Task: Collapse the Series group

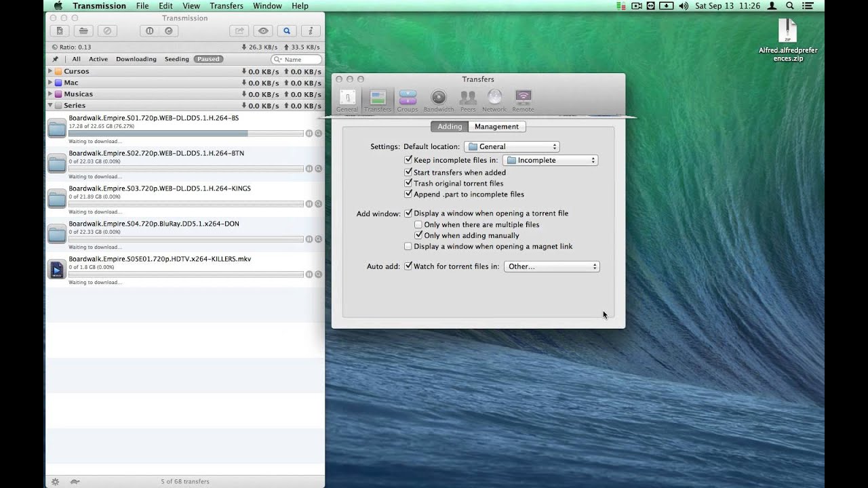Action: point(50,106)
